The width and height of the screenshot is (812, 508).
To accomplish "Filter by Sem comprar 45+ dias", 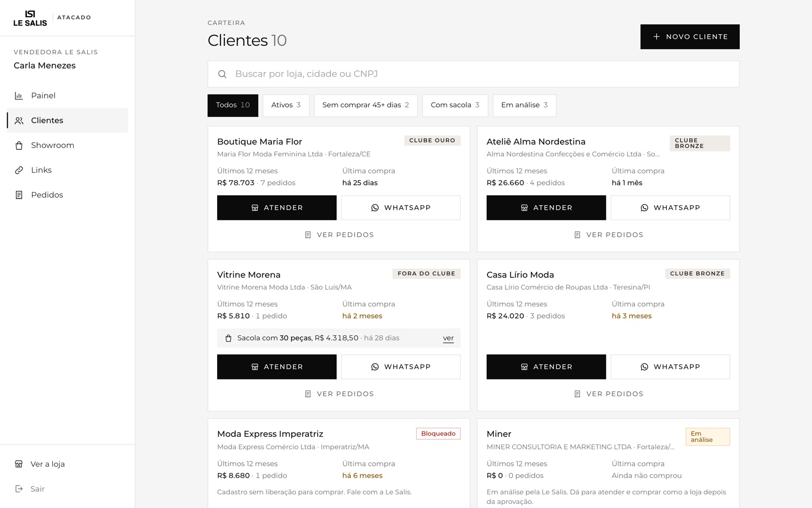I will 365,105.
